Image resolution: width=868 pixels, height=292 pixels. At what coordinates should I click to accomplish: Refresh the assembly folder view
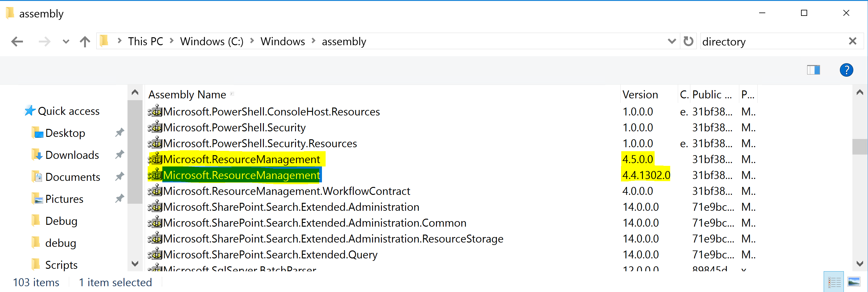click(688, 41)
